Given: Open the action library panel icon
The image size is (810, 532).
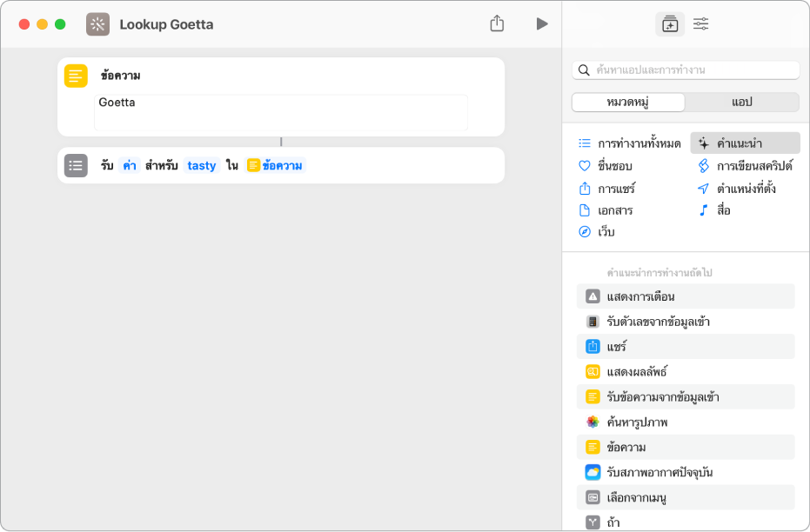Looking at the screenshot, I should (669, 24).
